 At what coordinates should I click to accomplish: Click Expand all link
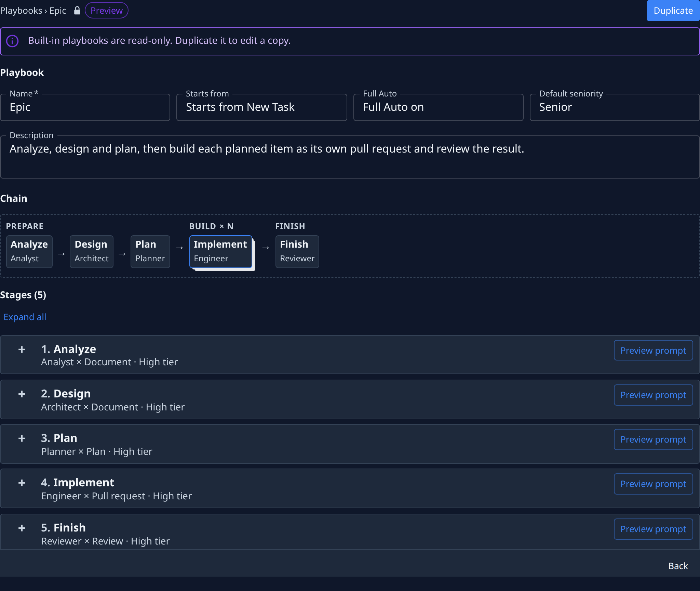click(x=25, y=317)
